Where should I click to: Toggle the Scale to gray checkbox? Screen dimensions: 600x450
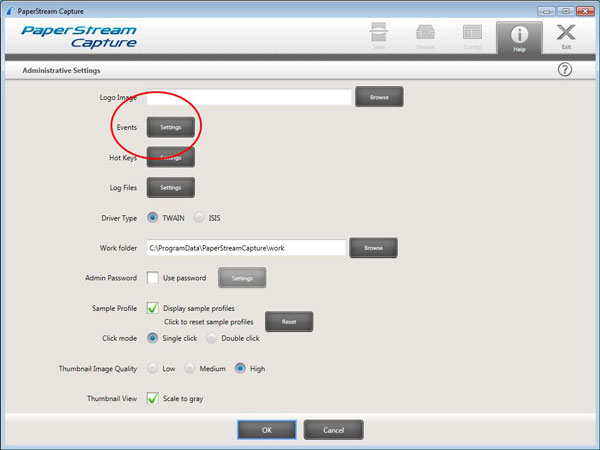(153, 398)
